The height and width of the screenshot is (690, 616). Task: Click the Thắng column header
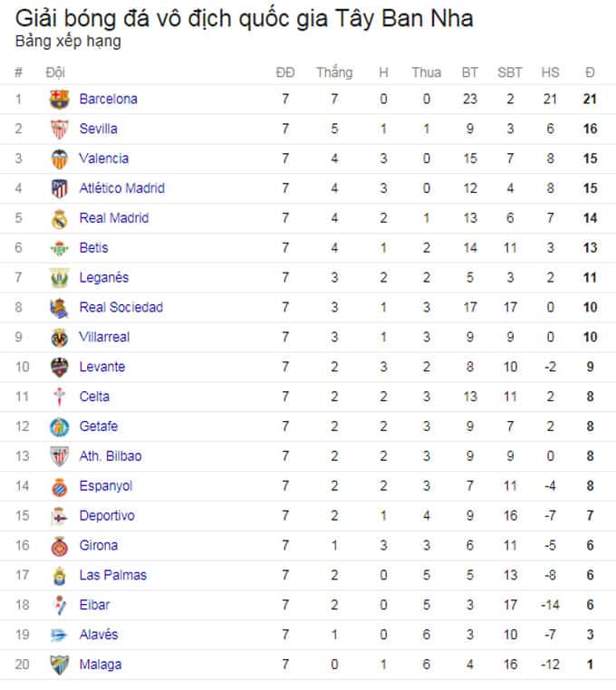334,72
